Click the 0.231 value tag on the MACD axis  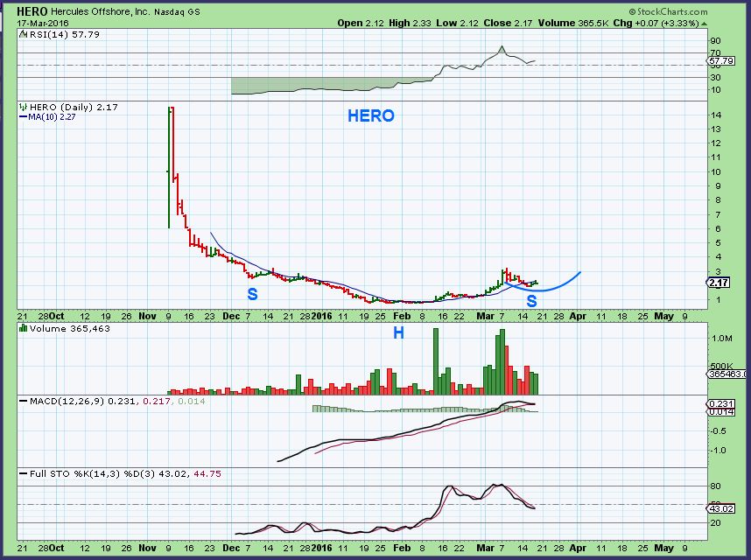pos(721,404)
